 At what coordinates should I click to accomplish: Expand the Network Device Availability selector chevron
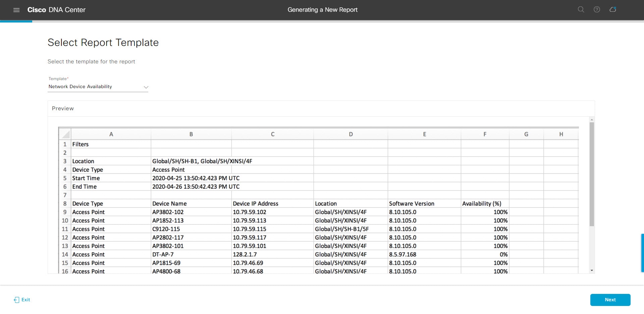(x=146, y=87)
